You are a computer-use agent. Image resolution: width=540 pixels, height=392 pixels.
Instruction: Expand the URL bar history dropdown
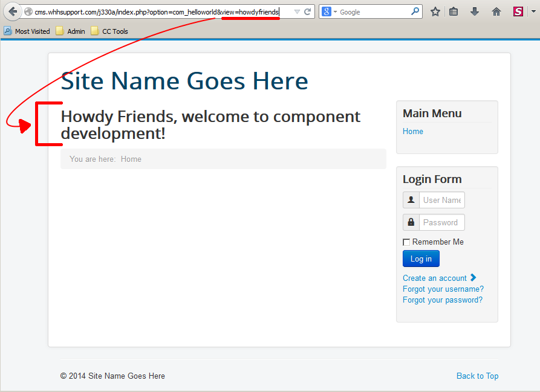pos(296,11)
